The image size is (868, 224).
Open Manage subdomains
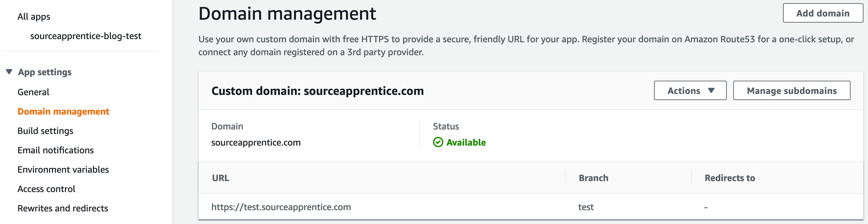[x=791, y=90]
